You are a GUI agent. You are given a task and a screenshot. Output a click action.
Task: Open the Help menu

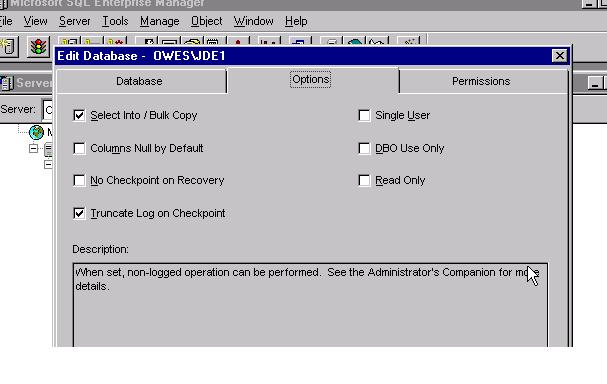click(296, 21)
